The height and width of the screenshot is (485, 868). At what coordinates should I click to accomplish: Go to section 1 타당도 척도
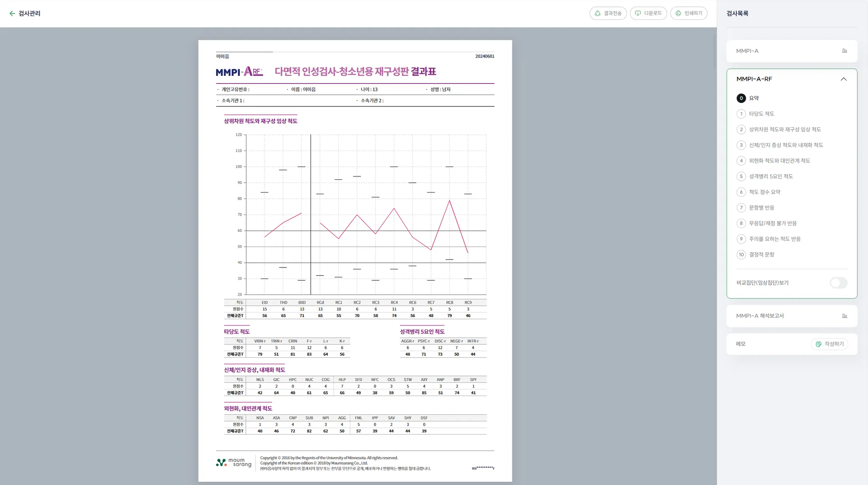click(761, 114)
